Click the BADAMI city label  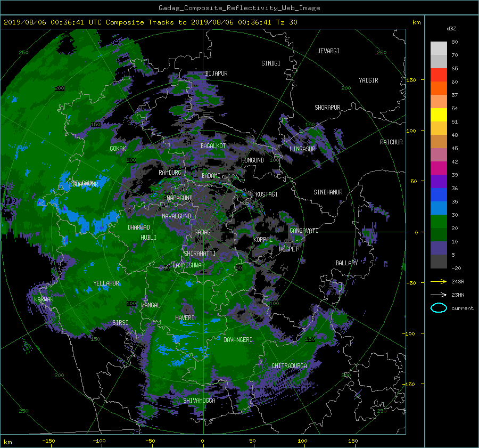click(x=211, y=176)
